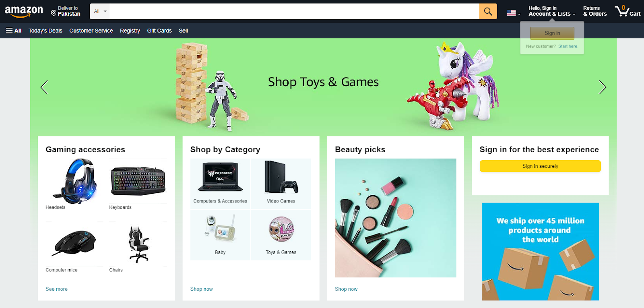This screenshot has width=644, height=308.
Task: Click the orange search magnifier button
Action: point(488,11)
